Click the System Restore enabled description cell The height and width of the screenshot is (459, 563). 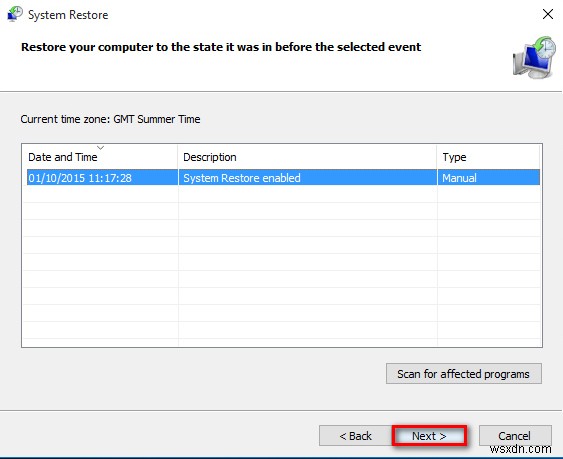tap(307, 177)
